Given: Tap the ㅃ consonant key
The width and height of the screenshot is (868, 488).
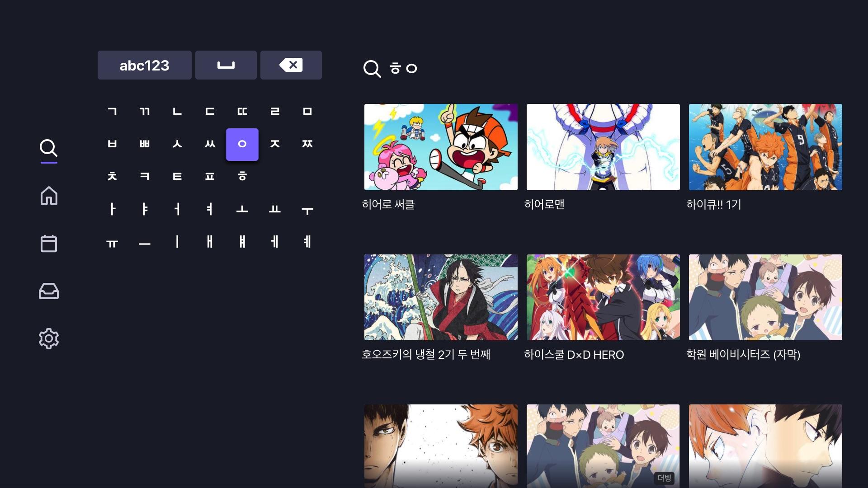Looking at the screenshot, I should [x=145, y=144].
